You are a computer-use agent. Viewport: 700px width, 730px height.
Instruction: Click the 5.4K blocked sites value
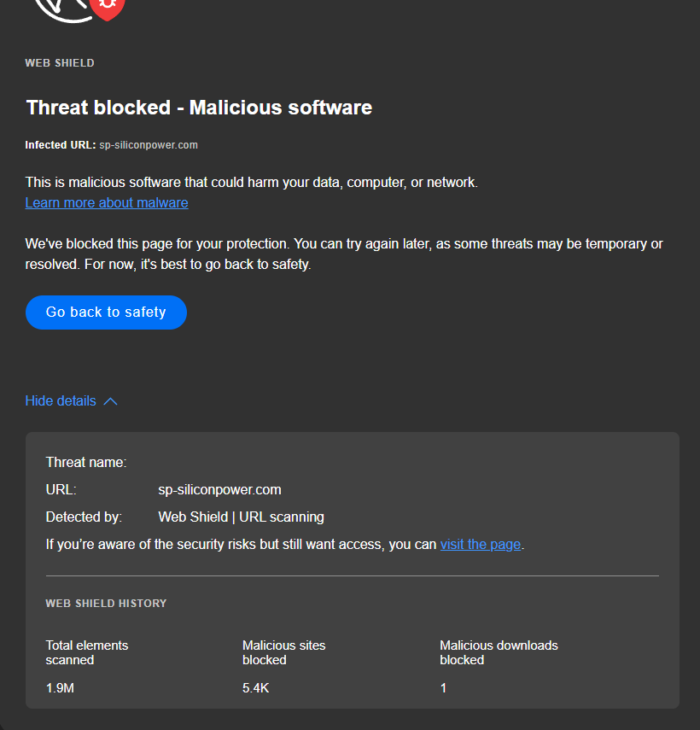pos(256,687)
